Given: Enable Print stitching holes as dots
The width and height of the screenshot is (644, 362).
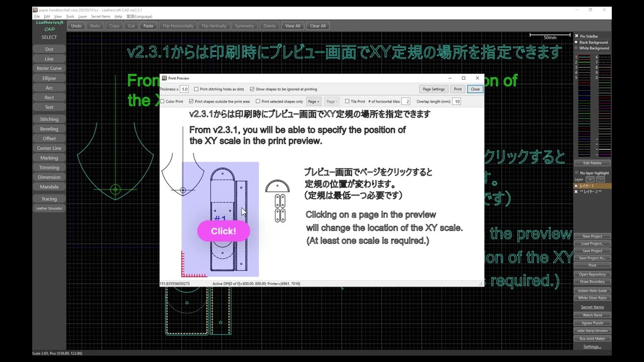Looking at the screenshot, I should pyautogui.click(x=195, y=89).
